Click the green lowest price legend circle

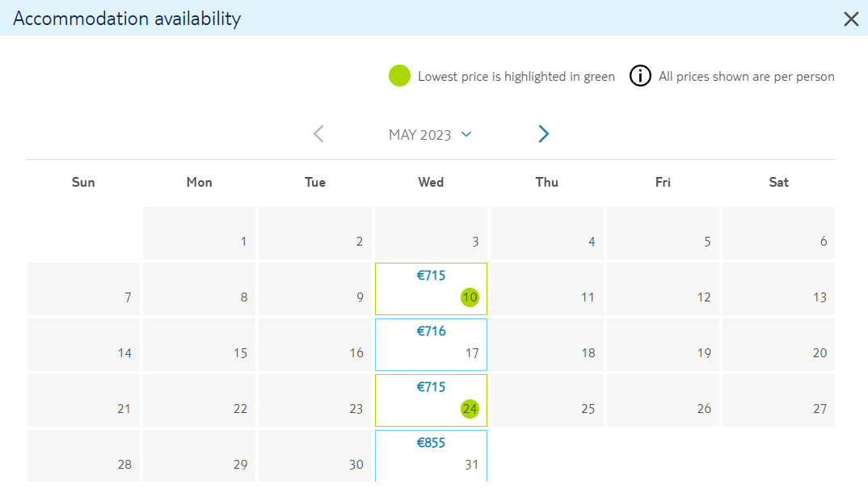(x=399, y=76)
